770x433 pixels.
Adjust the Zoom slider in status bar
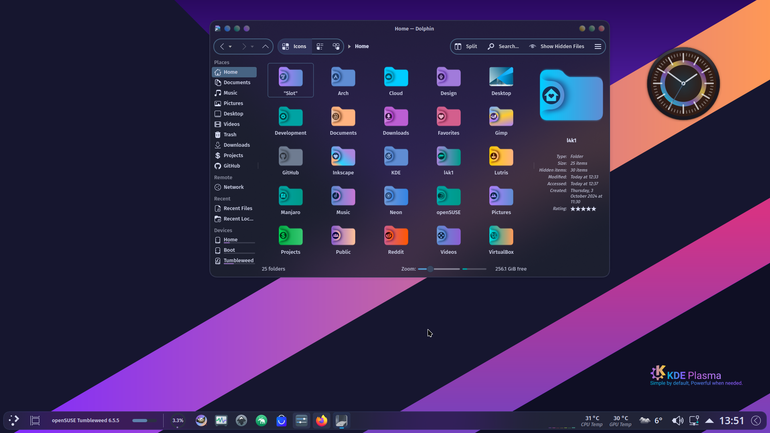point(439,269)
